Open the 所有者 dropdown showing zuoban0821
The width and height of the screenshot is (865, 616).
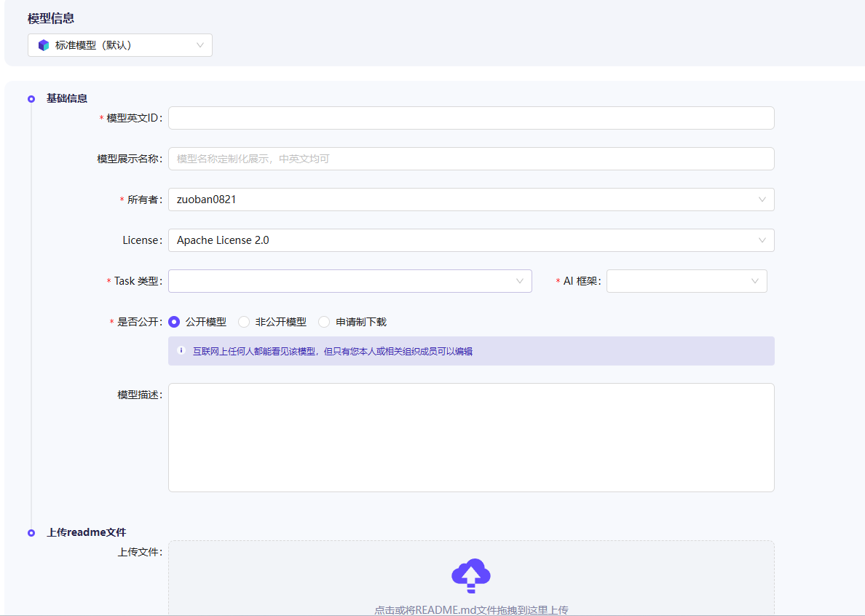point(471,200)
